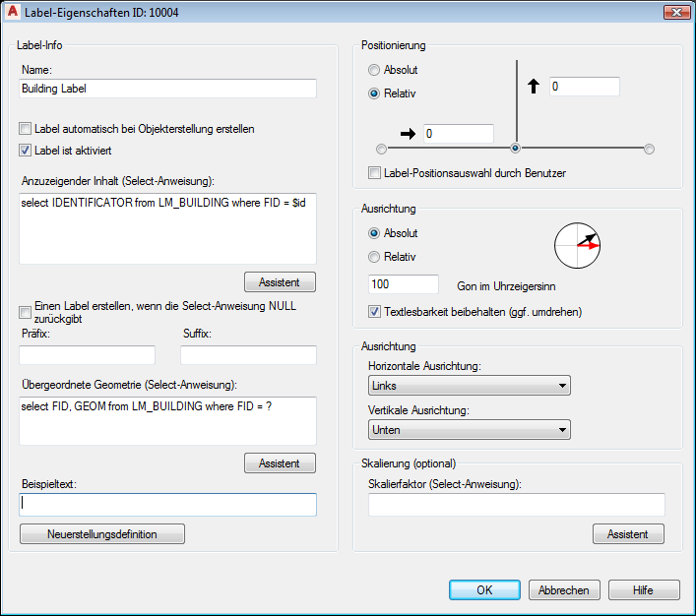
Task: Open the Vertikale Ausrichtung dropdown
Action: (x=470, y=430)
